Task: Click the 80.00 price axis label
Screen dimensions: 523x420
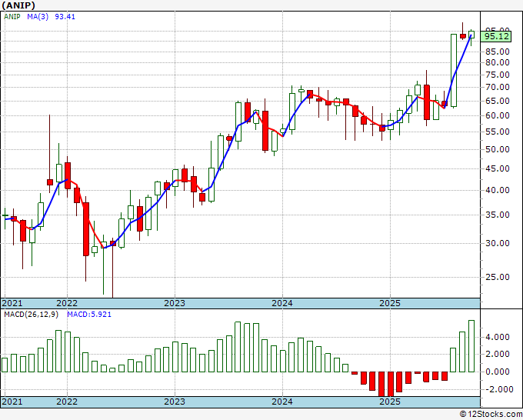Action: pos(498,63)
